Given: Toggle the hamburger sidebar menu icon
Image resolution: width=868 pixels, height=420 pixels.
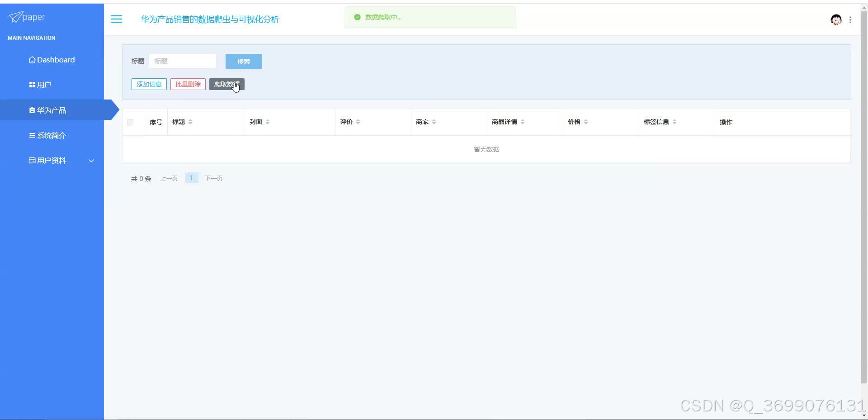Looking at the screenshot, I should pos(116,19).
